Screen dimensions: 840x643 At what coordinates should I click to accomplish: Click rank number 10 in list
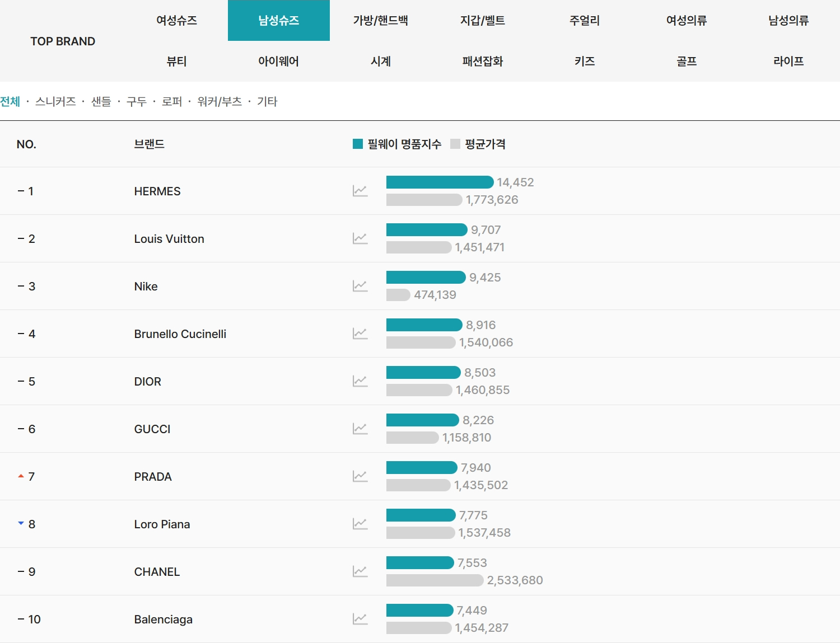(34, 619)
